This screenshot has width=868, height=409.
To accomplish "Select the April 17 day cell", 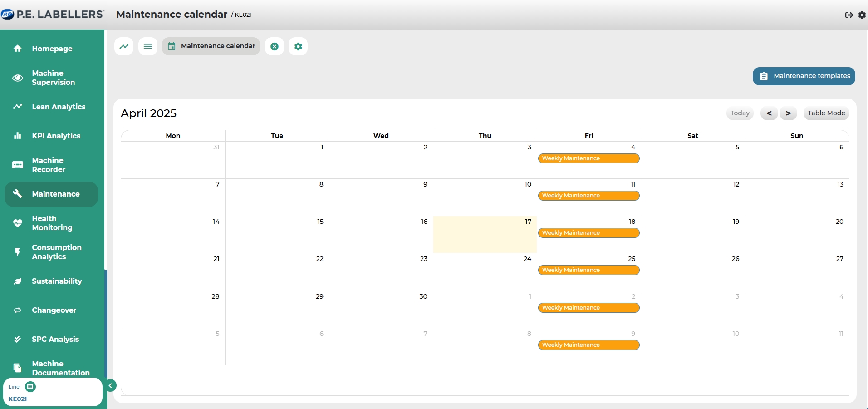I will coord(485,238).
